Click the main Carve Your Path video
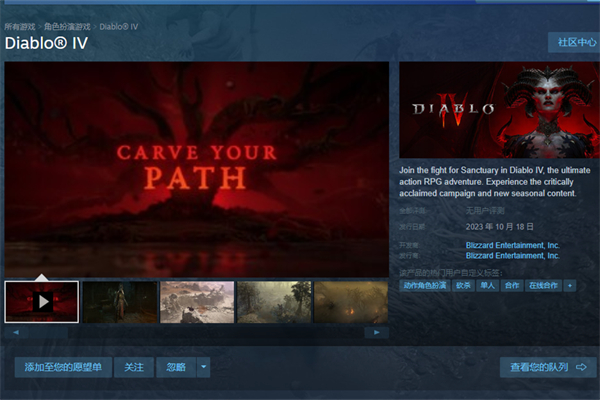Viewport: 600px width, 400px height. (197, 169)
